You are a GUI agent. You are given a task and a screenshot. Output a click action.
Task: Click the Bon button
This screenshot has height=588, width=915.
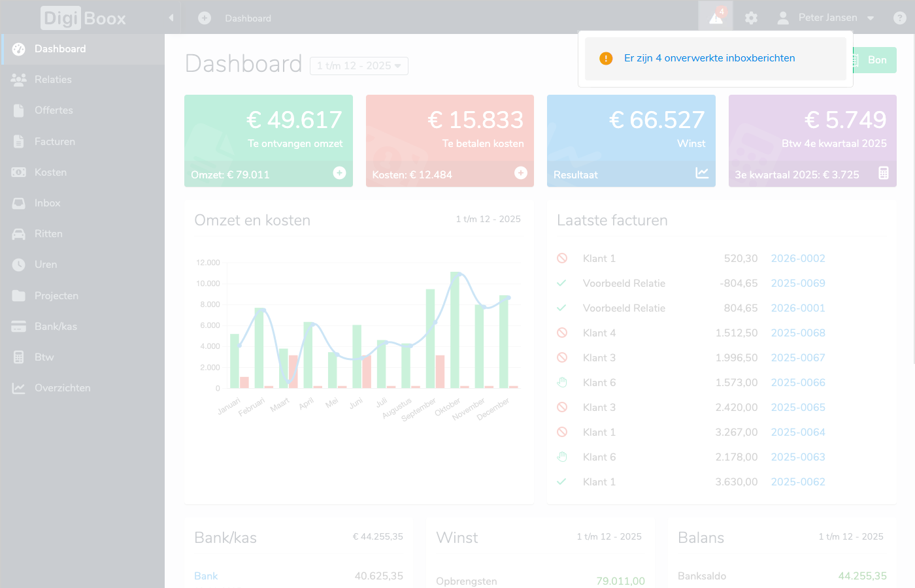[876, 60]
